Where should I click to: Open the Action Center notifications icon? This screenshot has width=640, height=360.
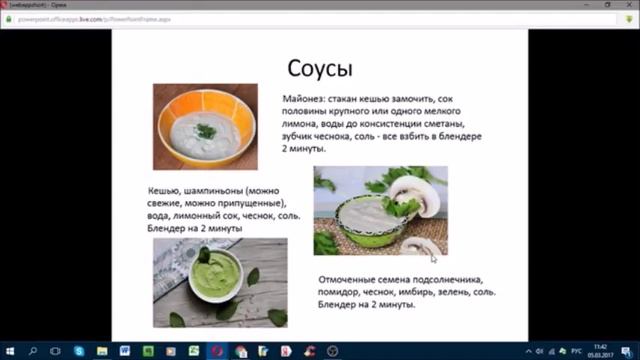626,351
